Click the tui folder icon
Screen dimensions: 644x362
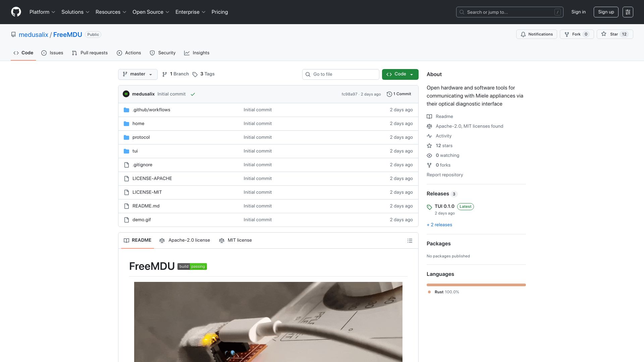(x=126, y=151)
